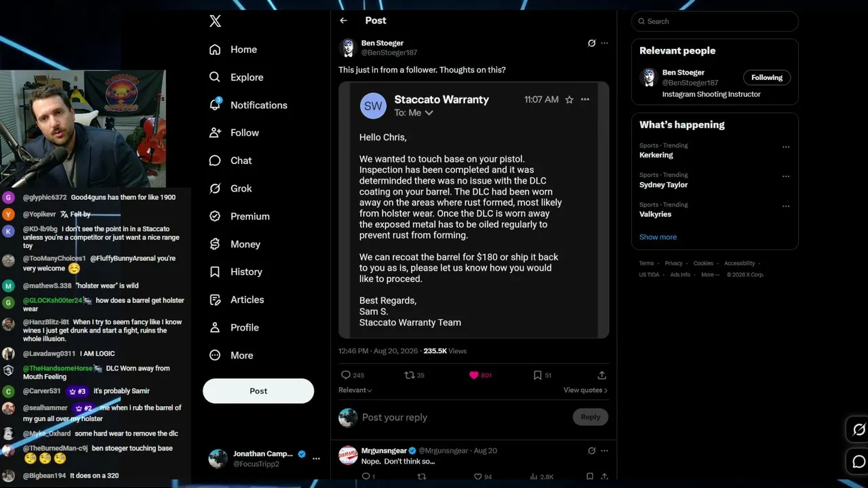
Task: Open the Accessibility footer link
Action: tap(739, 263)
